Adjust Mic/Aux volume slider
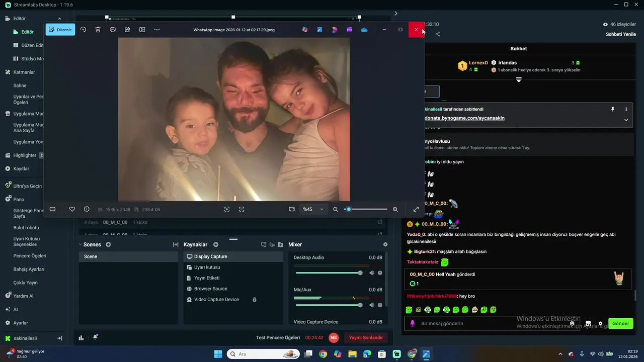Viewport: 644px width, 362px height. [x=328, y=305]
